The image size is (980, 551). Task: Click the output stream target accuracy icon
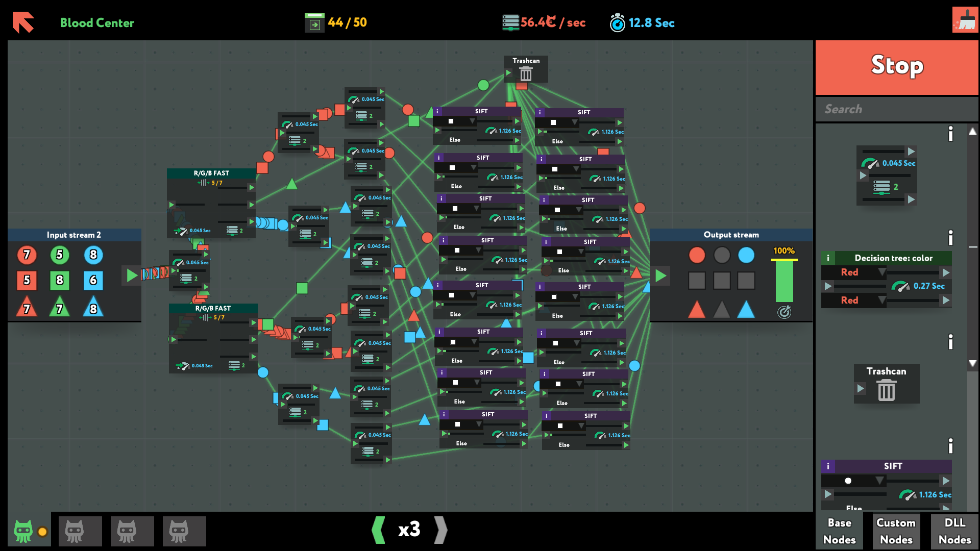pyautogui.click(x=784, y=312)
